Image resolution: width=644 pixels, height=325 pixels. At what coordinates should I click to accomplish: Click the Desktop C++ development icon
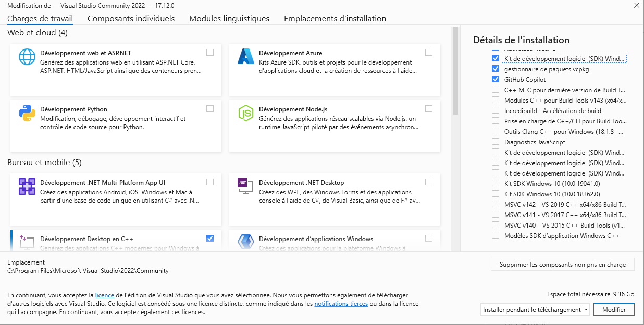point(27,242)
